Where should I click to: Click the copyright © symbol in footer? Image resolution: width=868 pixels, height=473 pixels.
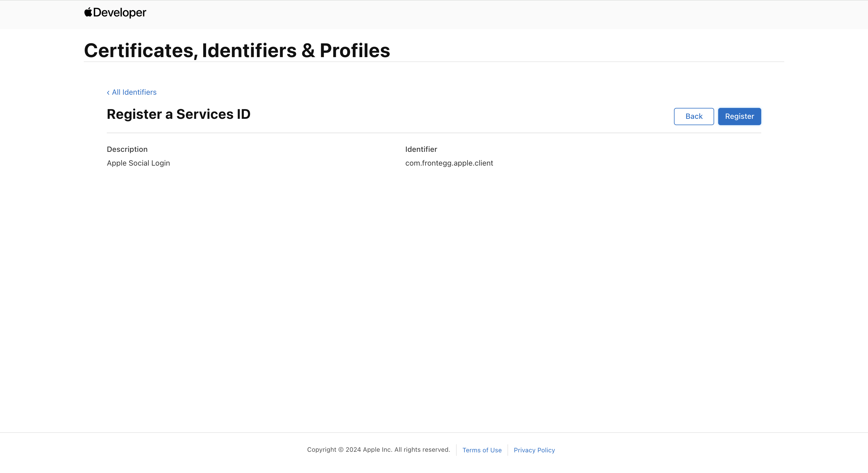point(341,450)
